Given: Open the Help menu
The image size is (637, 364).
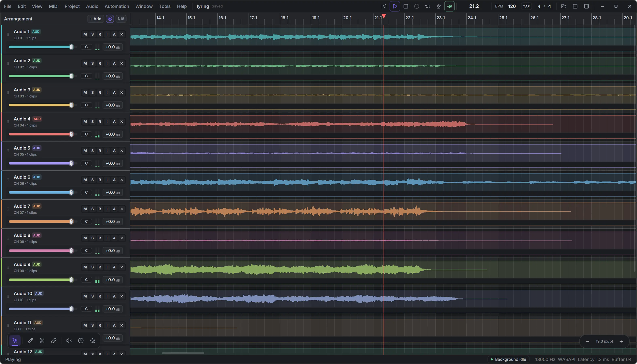Looking at the screenshot, I should coord(182,6).
